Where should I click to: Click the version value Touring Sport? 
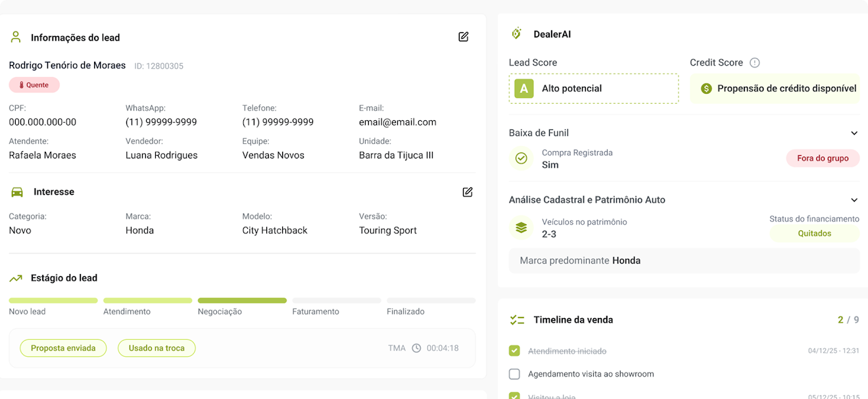click(388, 231)
